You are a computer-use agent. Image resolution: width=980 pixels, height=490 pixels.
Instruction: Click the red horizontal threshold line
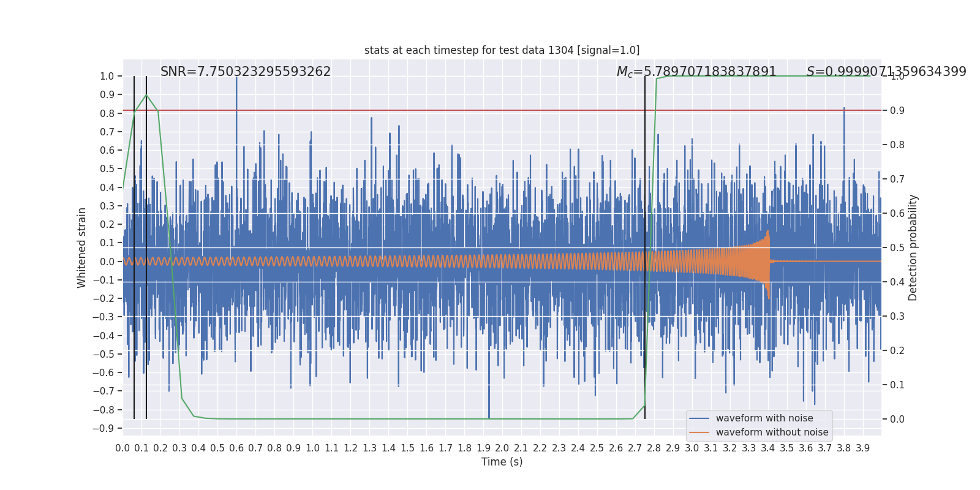click(x=429, y=111)
